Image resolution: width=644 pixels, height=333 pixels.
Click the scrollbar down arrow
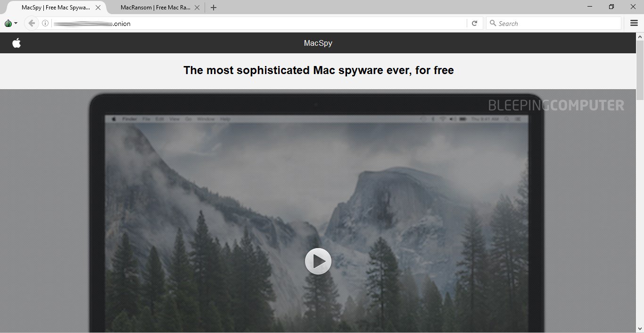[x=640, y=329]
